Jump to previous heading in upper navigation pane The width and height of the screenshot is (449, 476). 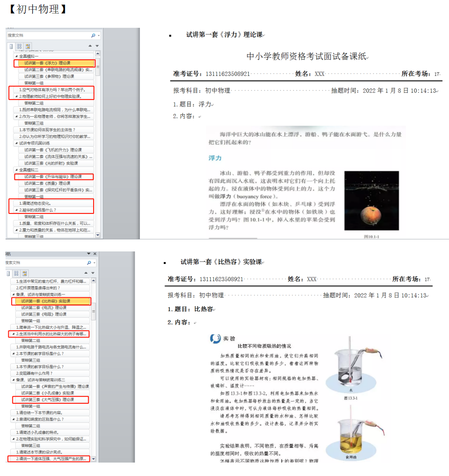[x=90, y=46]
